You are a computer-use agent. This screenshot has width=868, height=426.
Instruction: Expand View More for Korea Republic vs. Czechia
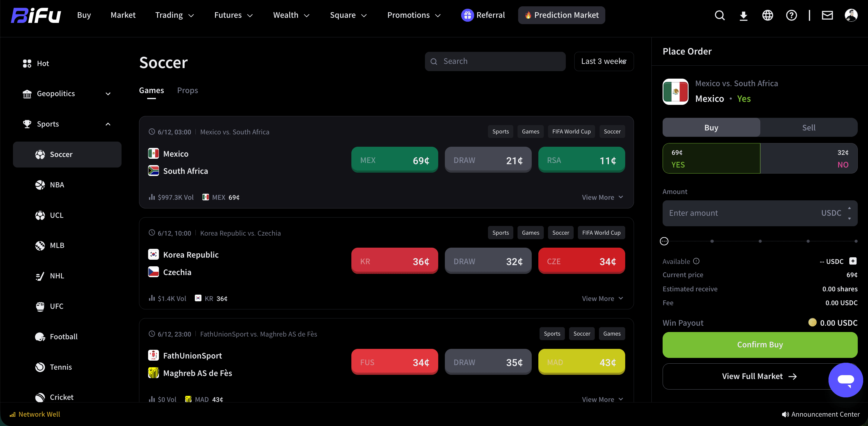point(602,299)
